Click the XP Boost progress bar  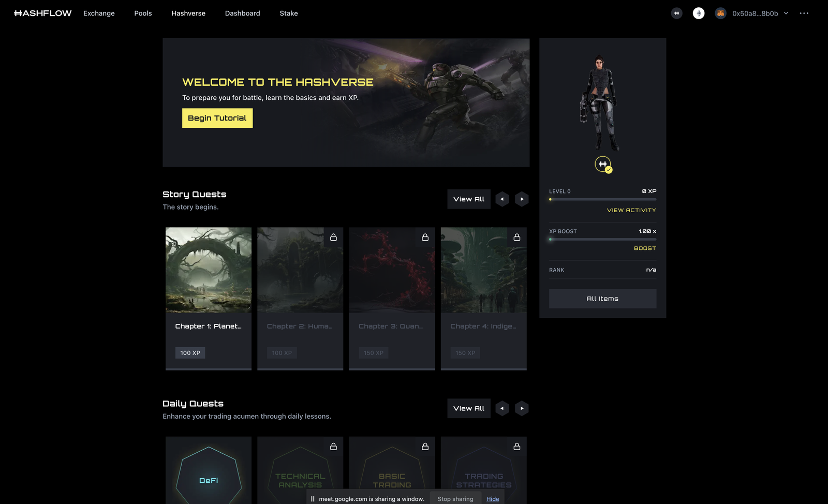click(x=602, y=239)
